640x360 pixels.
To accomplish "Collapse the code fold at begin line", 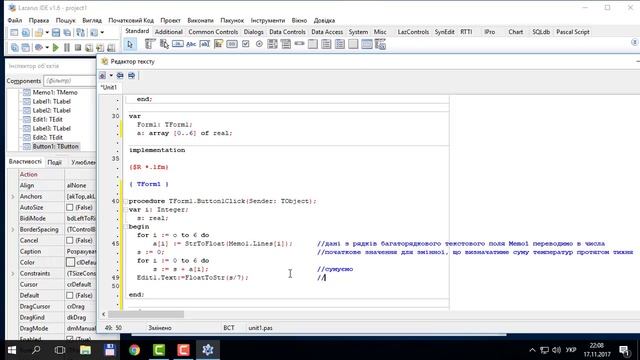I will coord(126,227).
